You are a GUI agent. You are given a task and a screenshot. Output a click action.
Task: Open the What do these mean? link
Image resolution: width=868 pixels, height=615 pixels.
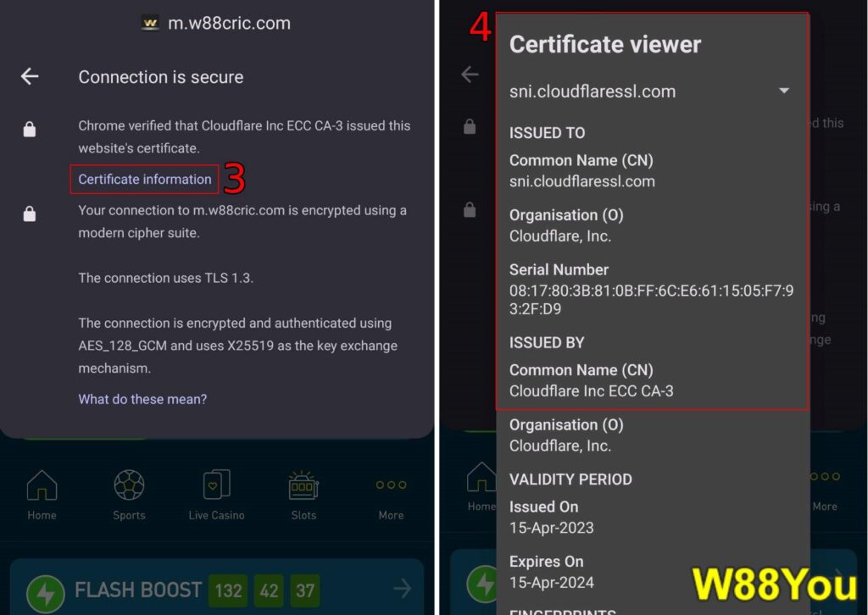pos(142,399)
